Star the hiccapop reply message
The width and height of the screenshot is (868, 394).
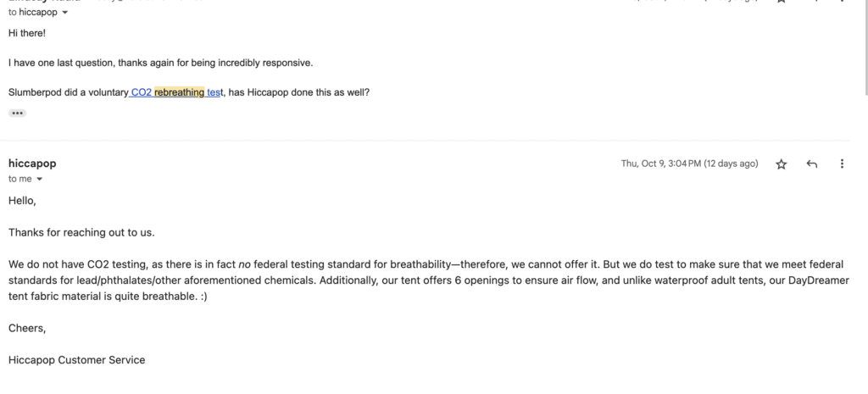(x=782, y=164)
